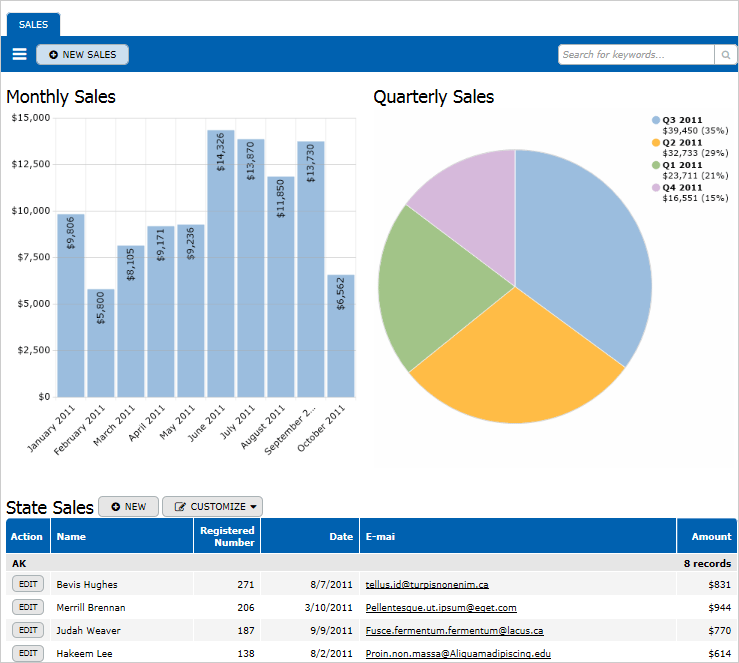739x663 pixels.
Task: Click the name Hakeem Lee
Action: (84, 654)
